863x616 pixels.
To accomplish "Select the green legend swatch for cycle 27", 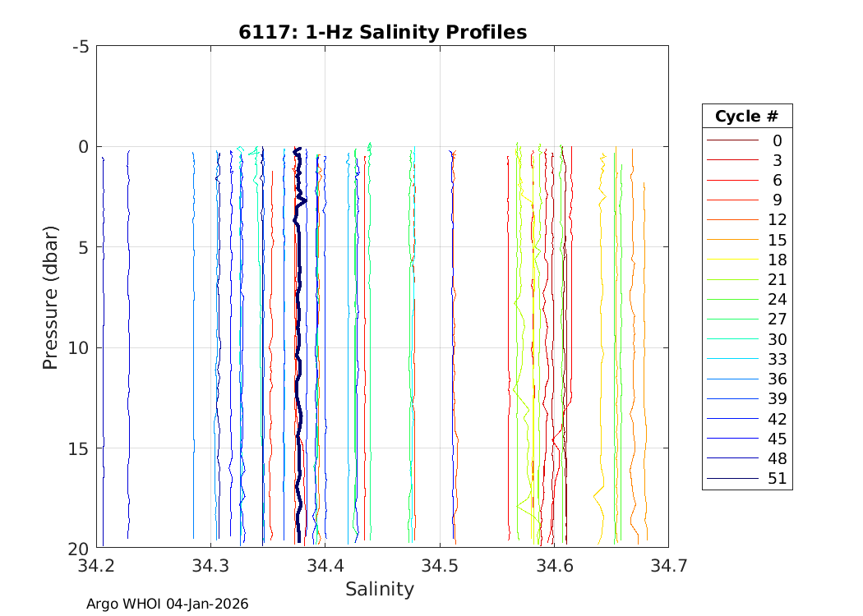I will (x=731, y=319).
